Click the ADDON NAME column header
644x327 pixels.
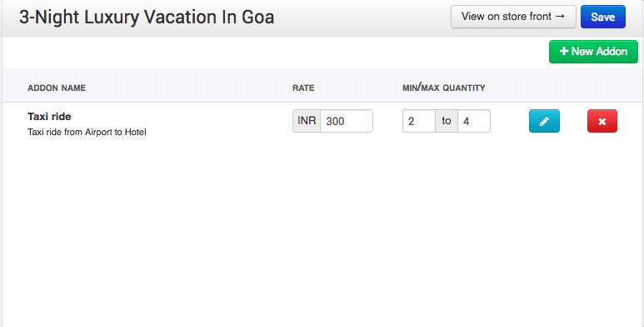[x=57, y=88]
